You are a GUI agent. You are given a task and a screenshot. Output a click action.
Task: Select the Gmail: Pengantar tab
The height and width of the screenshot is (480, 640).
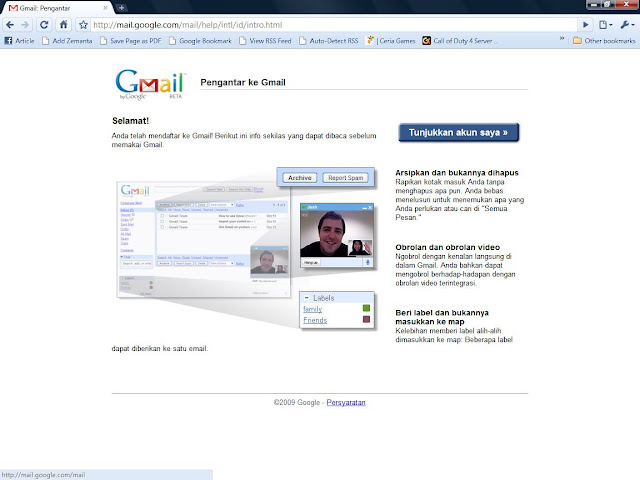57,8
